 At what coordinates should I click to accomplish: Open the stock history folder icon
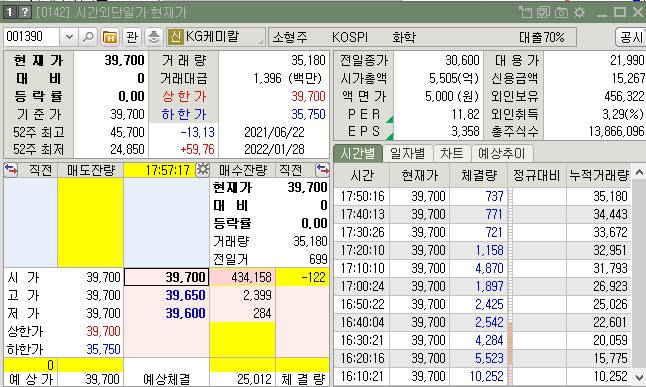pos(110,37)
